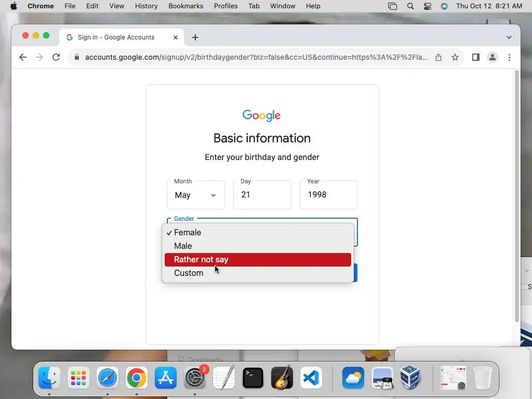This screenshot has width=532, height=399.
Task: Select the Sign in - Google Accounts tab
Action: [122, 37]
